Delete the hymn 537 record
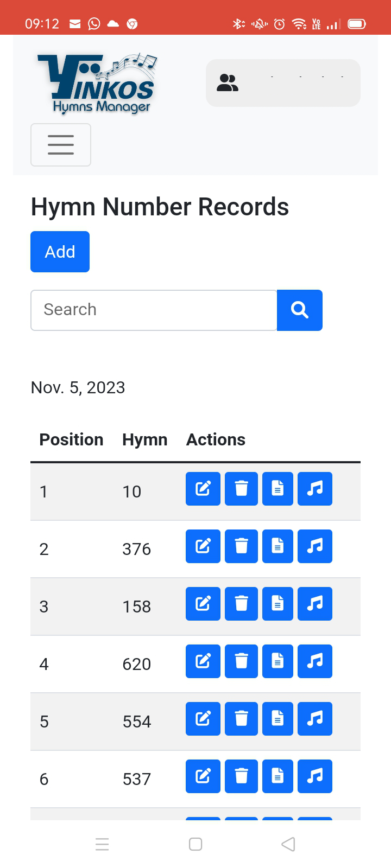The width and height of the screenshot is (391, 868). [x=241, y=776]
